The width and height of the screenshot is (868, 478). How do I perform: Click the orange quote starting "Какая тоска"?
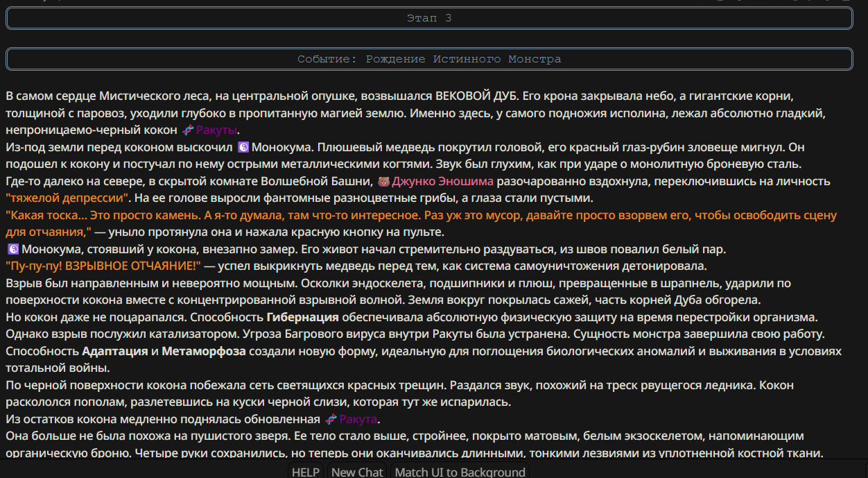click(421, 223)
